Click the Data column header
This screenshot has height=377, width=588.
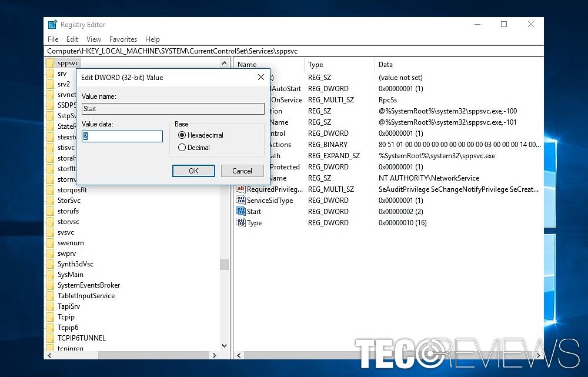coord(459,65)
